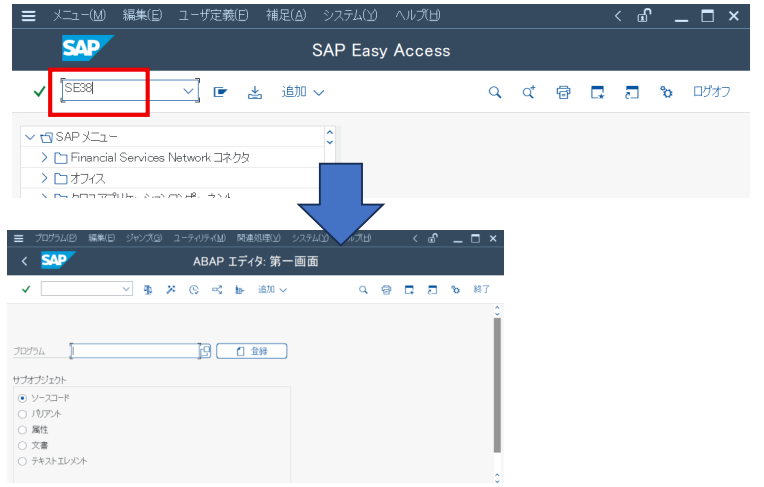Open the ユーザ定義(F) menu
Viewport: 764px width, 487px height.
coord(213,16)
